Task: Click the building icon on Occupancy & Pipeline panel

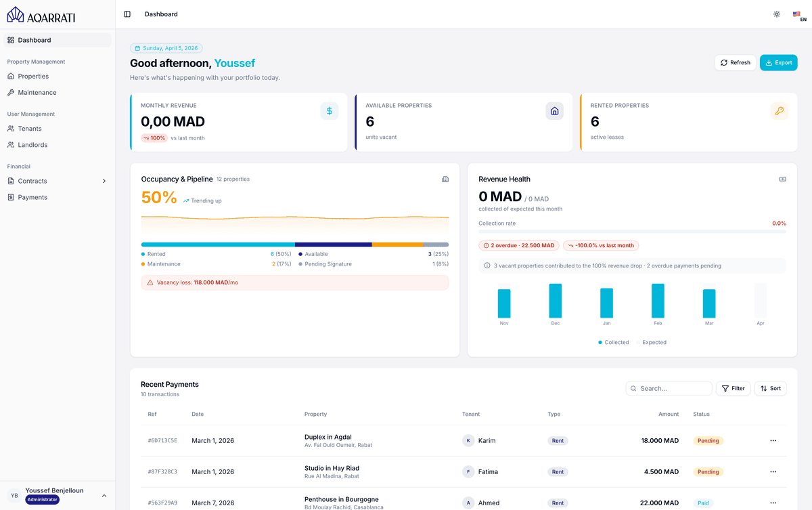Action: tap(445, 179)
